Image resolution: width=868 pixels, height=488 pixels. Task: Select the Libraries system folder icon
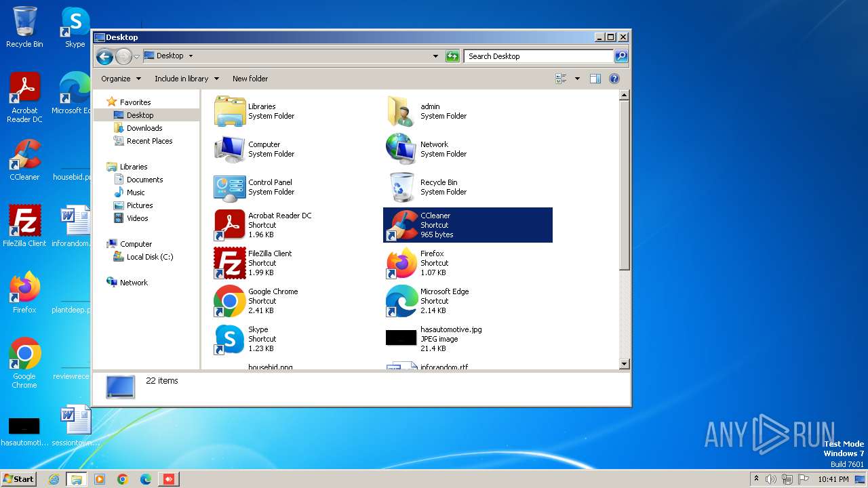230,111
